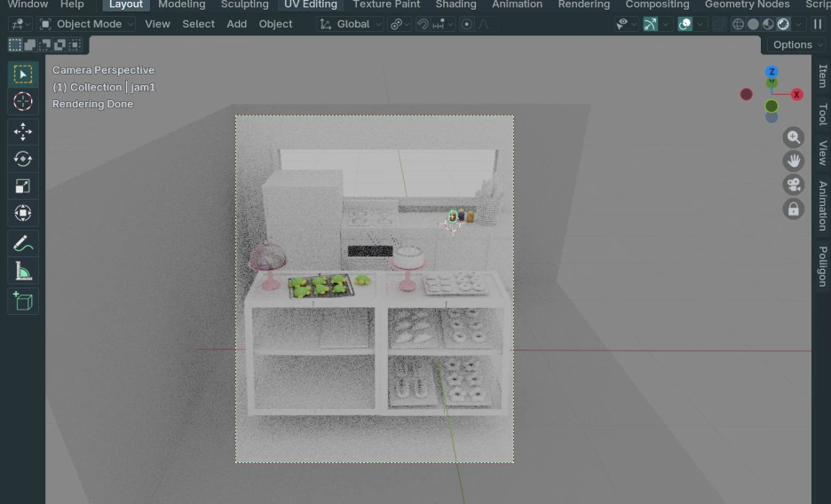Open the Add menu
Viewport: 831px width, 504px height.
[236, 24]
